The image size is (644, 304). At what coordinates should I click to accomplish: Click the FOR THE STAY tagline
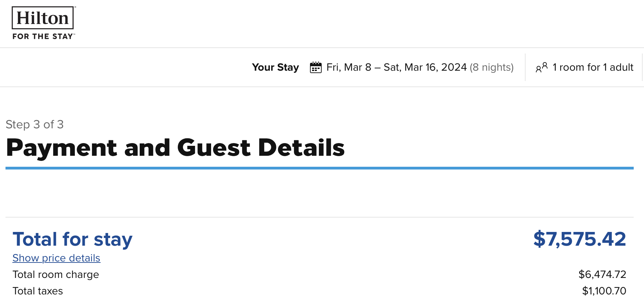pyautogui.click(x=43, y=36)
